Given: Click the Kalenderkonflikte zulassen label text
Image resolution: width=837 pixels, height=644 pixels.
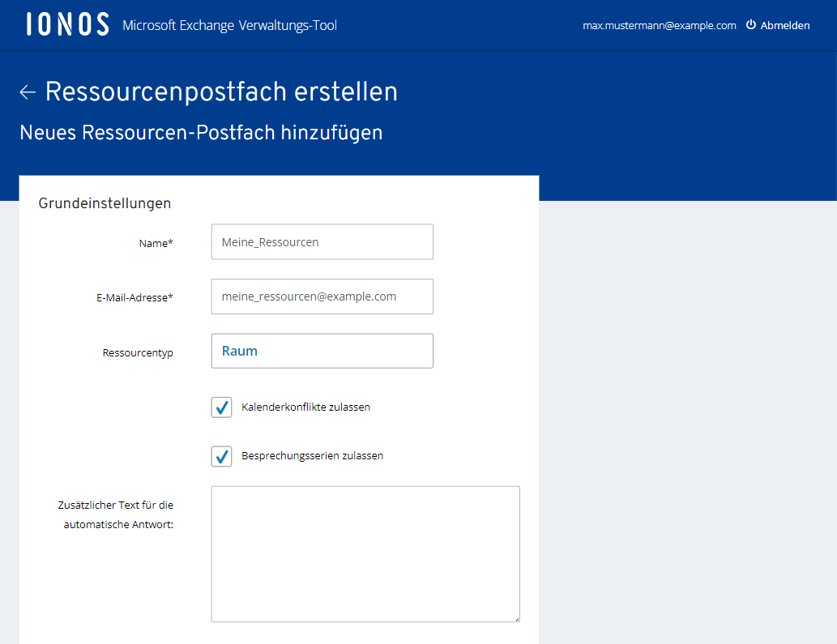Looking at the screenshot, I should [x=305, y=407].
